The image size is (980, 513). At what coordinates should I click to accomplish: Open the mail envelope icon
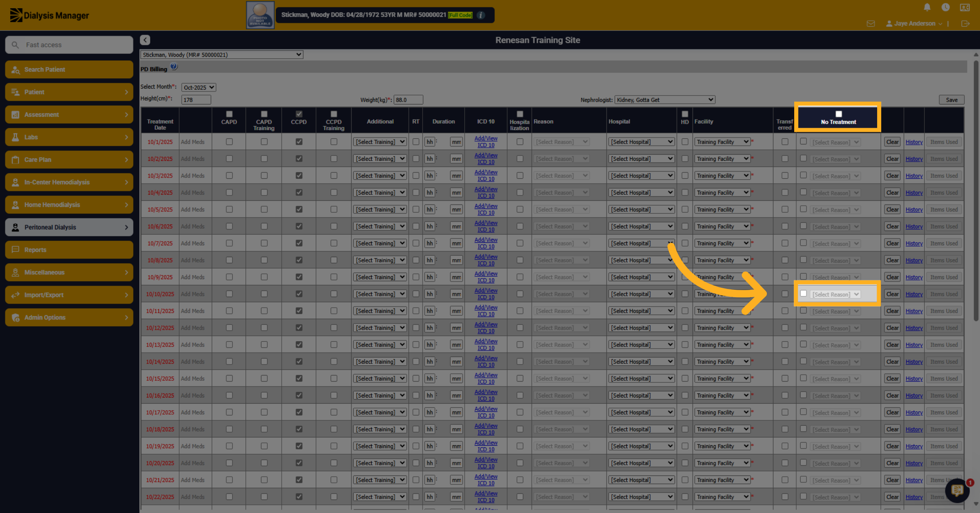(x=871, y=24)
